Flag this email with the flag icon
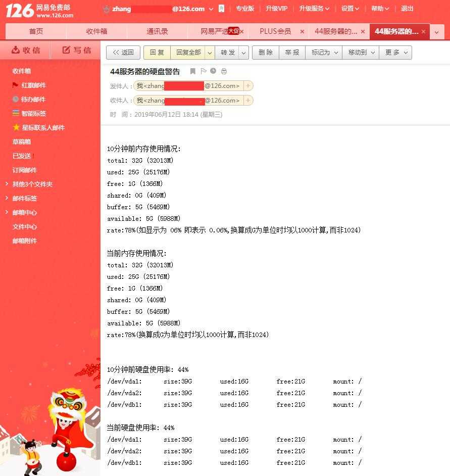This screenshot has width=450, height=476. tap(204, 71)
